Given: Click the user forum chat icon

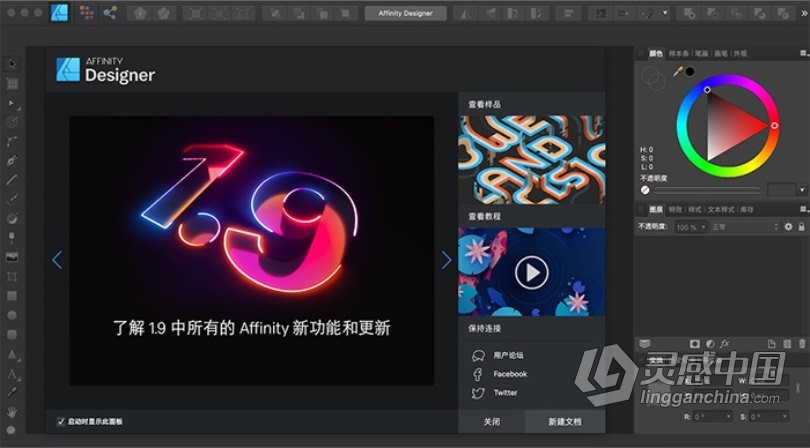Looking at the screenshot, I should point(478,356).
